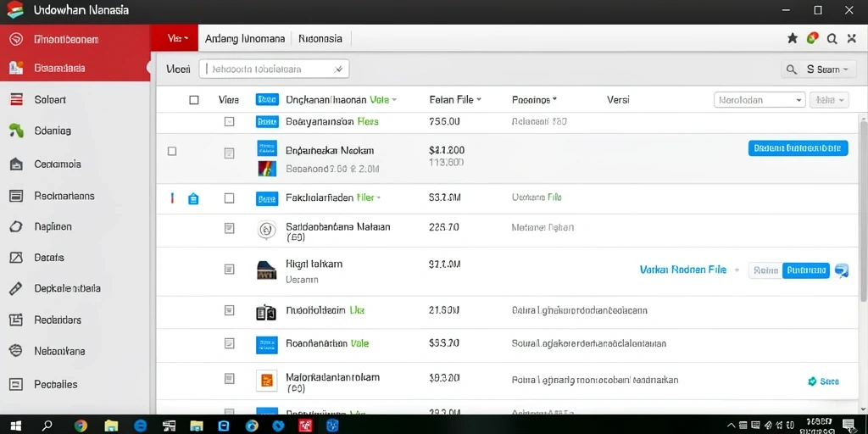Click the vertical scrollbar of the file list
Viewport: 868px width, 434px height.
[x=863, y=210]
